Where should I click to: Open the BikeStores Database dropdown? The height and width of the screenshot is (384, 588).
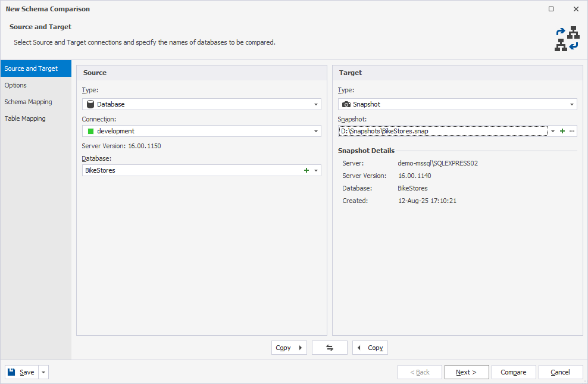pos(317,170)
